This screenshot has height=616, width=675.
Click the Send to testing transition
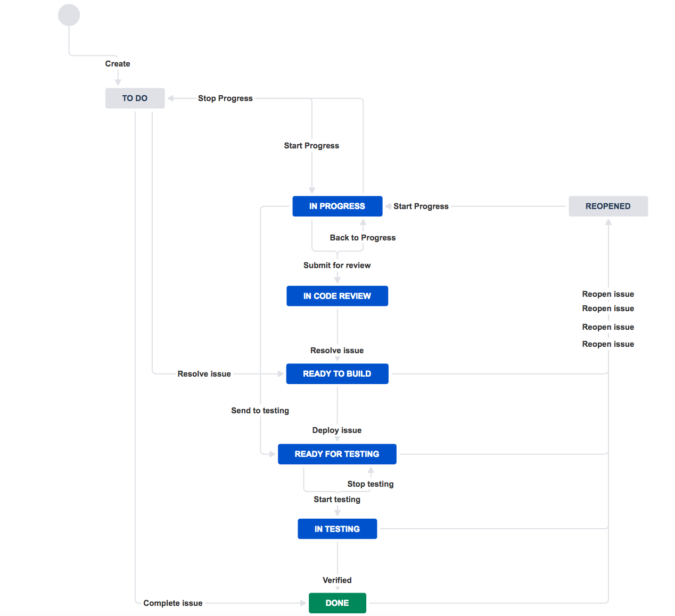tap(260, 411)
